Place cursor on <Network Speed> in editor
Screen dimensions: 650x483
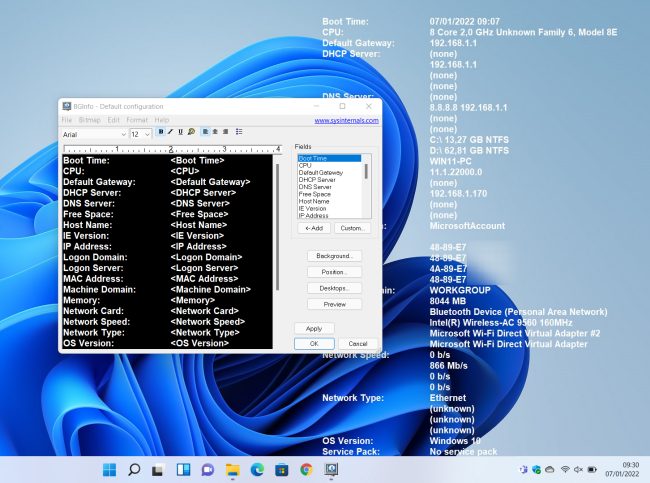pyautogui.click(x=207, y=322)
